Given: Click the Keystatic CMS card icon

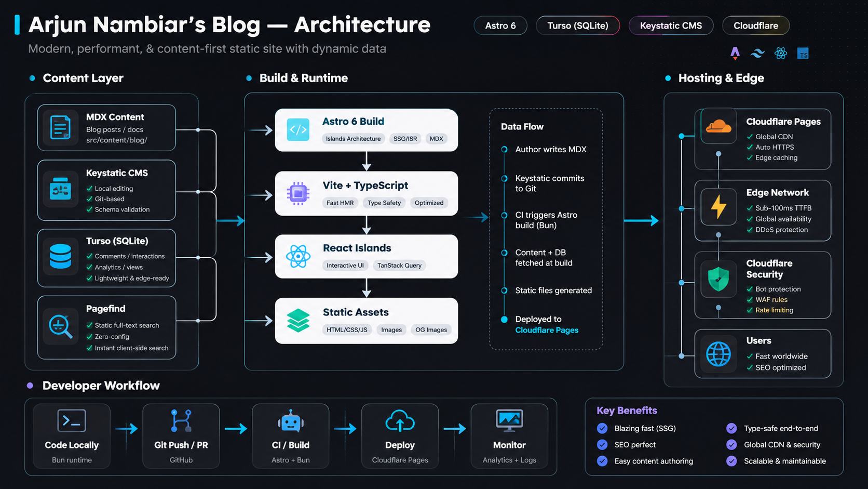Looking at the screenshot, I should pos(60,189).
